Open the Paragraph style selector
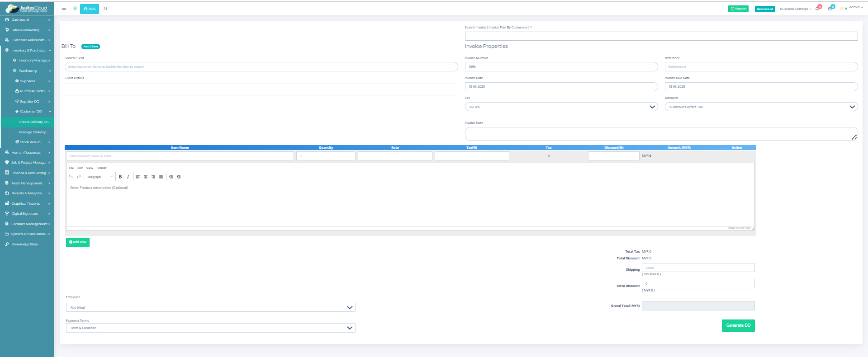The width and height of the screenshot is (868, 357). coord(100,177)
